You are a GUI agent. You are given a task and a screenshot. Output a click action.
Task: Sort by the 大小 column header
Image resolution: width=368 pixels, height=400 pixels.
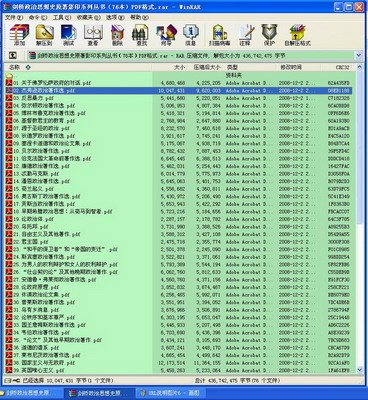170,67
